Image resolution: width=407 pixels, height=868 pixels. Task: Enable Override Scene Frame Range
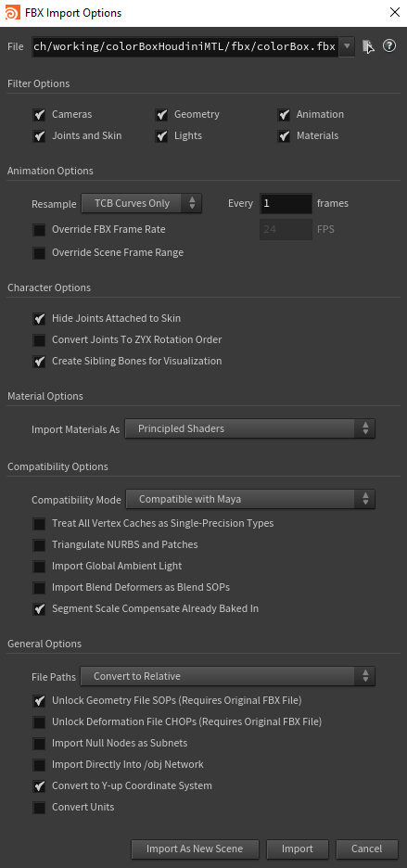[x=39, y=253]
